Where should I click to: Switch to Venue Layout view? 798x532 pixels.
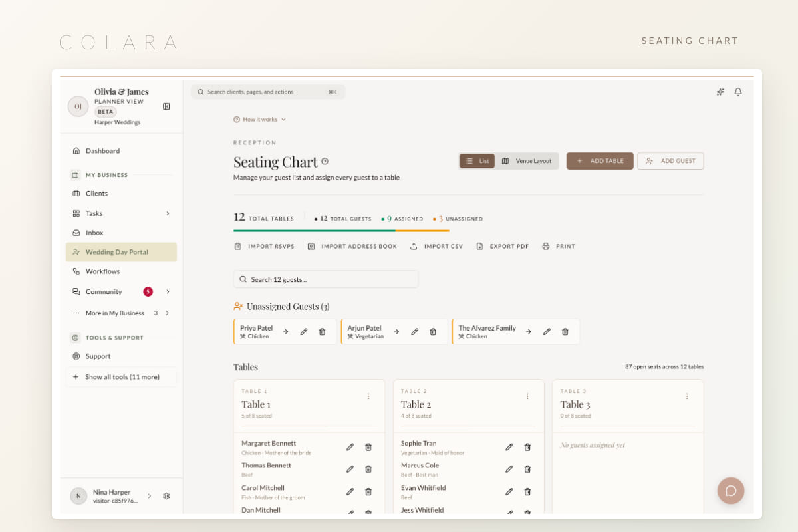point(527,161)
